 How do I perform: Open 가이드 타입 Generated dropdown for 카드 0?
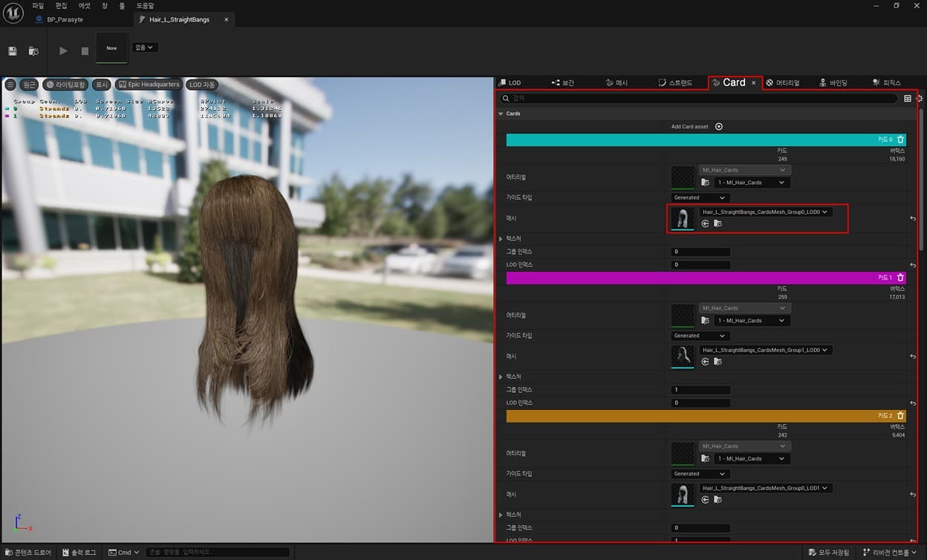click(700, 198)
